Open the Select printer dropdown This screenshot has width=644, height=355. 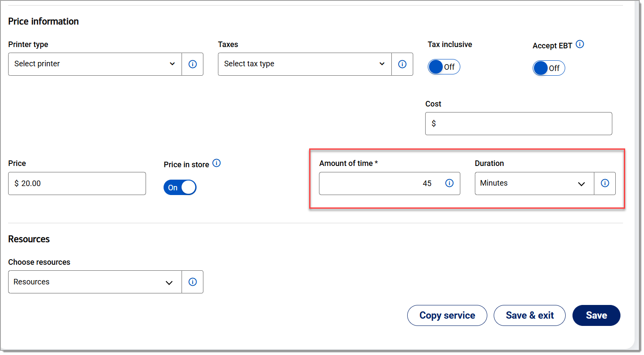point(95,64)
